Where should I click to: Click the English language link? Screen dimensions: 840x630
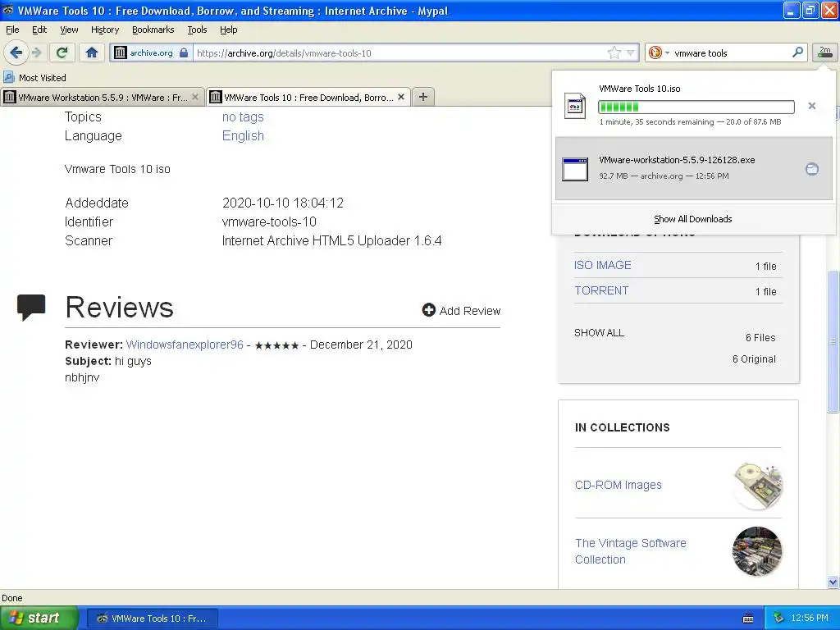(243, 136)
